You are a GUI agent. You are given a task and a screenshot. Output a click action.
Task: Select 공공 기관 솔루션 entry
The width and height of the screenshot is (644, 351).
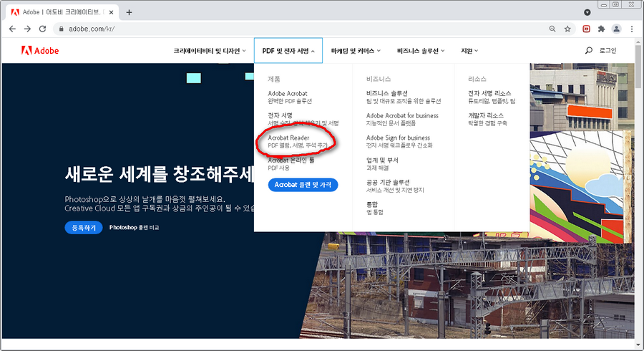click(x=395, y=186)
